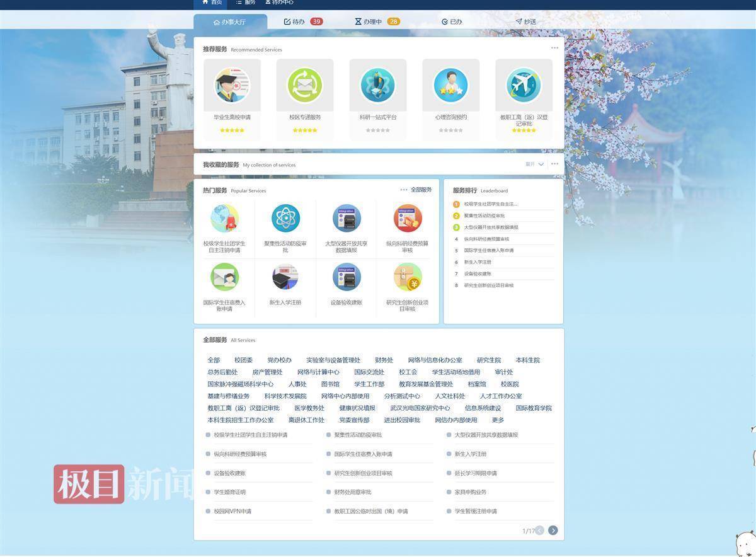Open the three-dot menu in 推荐服务 panel
The image size is (756, 557).
pos(554,48)
